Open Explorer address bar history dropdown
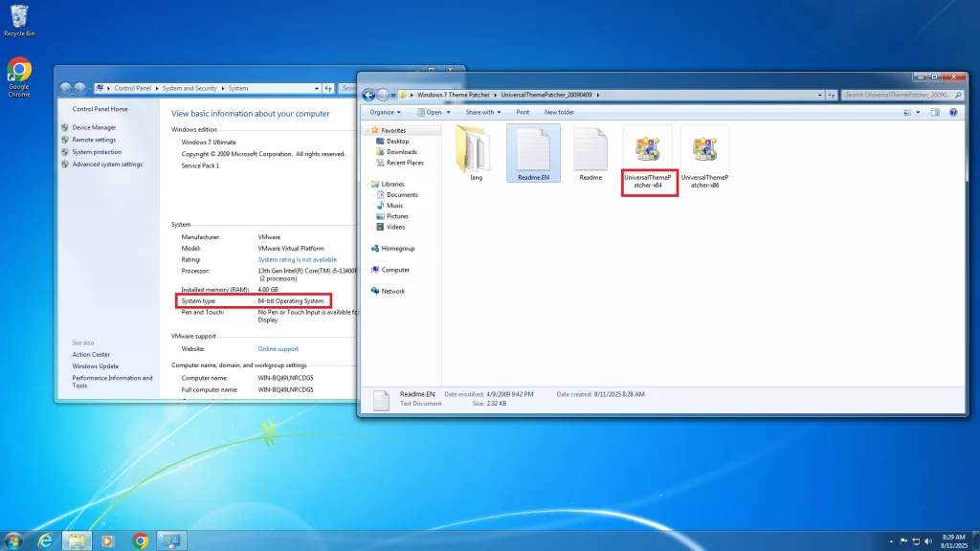The width and height of the screenshot is (980, 551). click(x=820, y=95)
